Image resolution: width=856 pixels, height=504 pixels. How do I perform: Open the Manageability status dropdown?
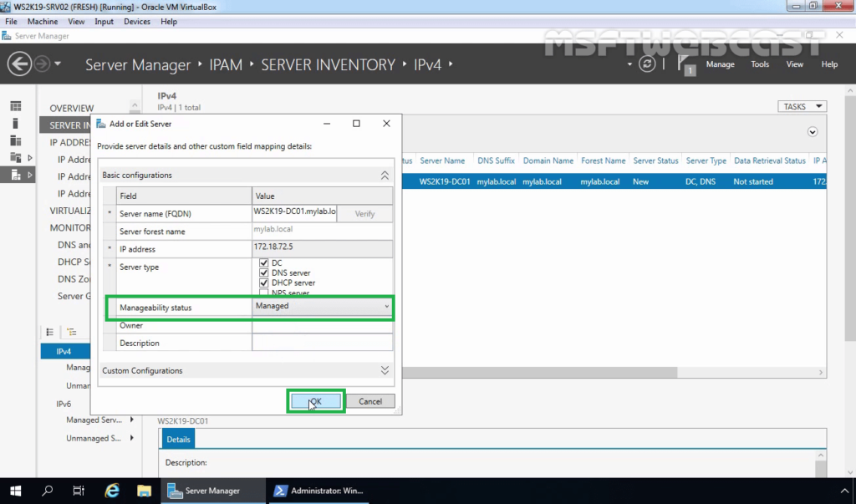(322, 307)
